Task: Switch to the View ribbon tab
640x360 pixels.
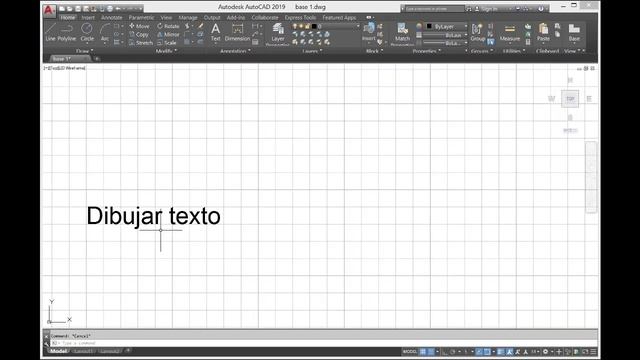Action: (166, 18)
